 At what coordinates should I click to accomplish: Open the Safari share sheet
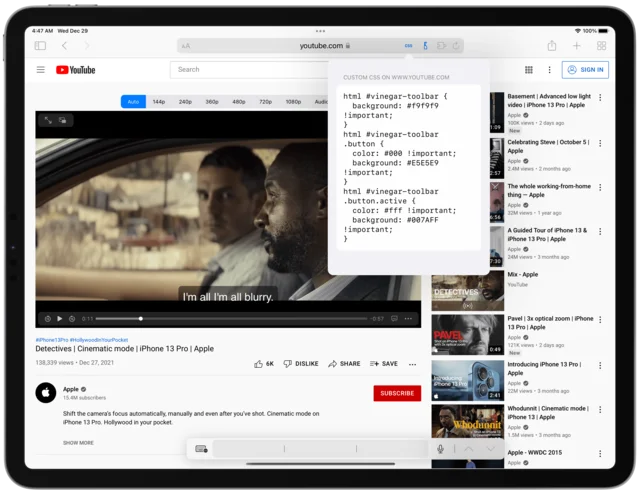[x=552, y=46]
